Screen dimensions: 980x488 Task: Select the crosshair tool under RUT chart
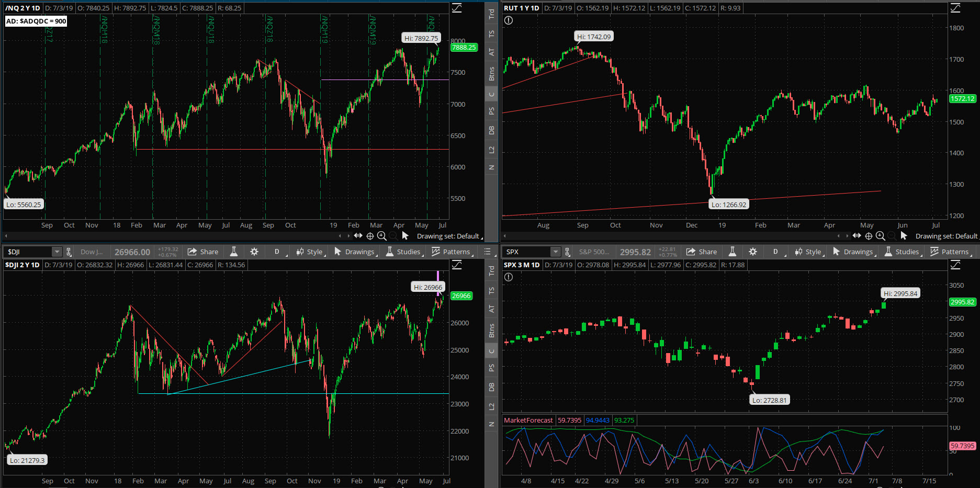(x=869, y=236)
